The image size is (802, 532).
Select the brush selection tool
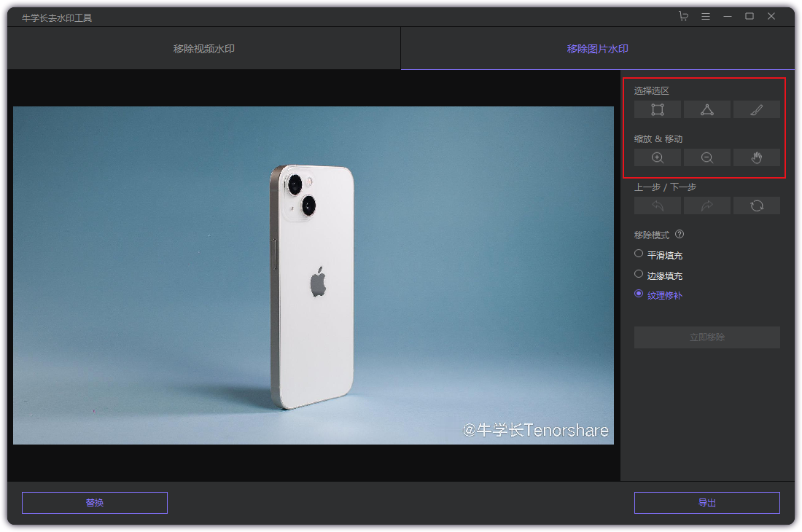point(757,110)
